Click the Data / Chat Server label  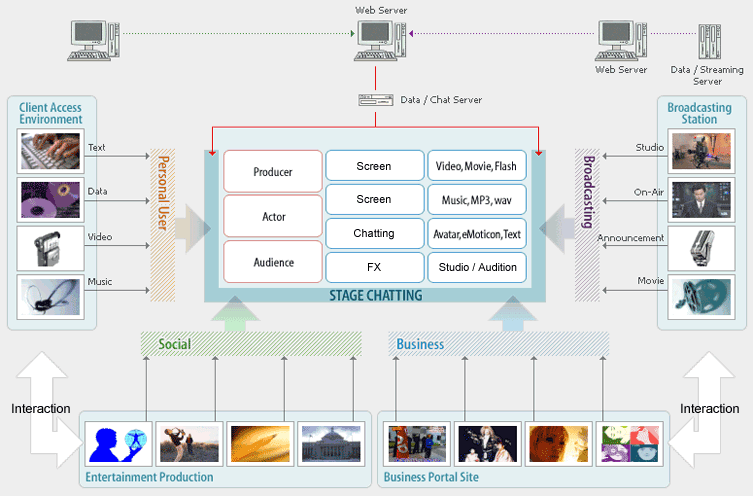tap(441, 100)
